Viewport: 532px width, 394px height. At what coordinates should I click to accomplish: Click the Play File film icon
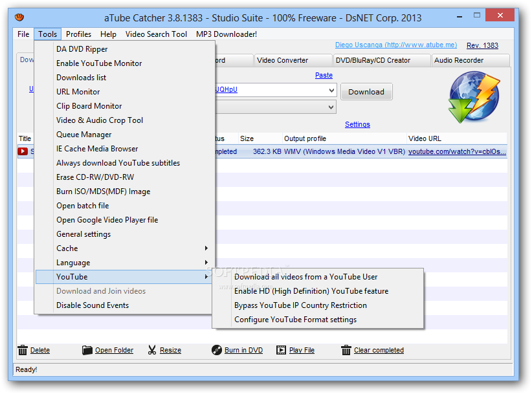click(x=281, y=350)
